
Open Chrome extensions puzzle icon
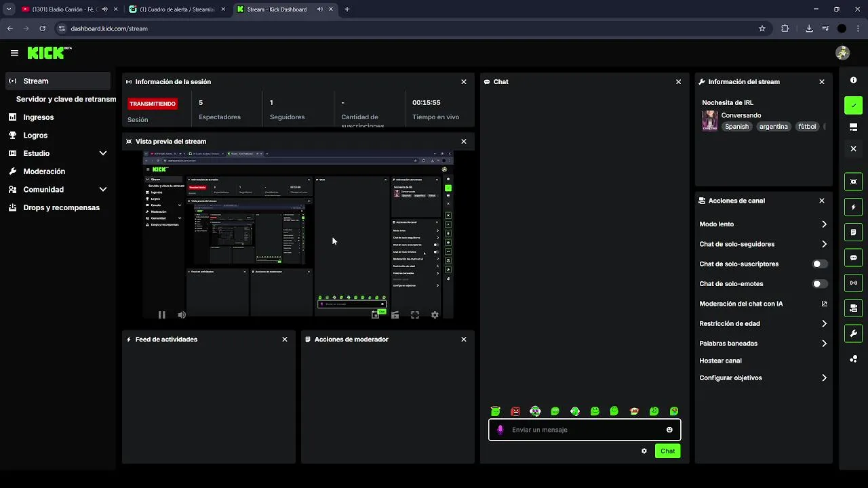(785, 28)
